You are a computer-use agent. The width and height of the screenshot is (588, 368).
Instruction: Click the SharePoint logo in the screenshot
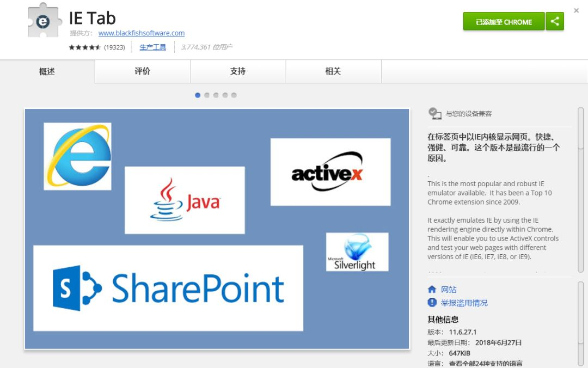(168, 288)
